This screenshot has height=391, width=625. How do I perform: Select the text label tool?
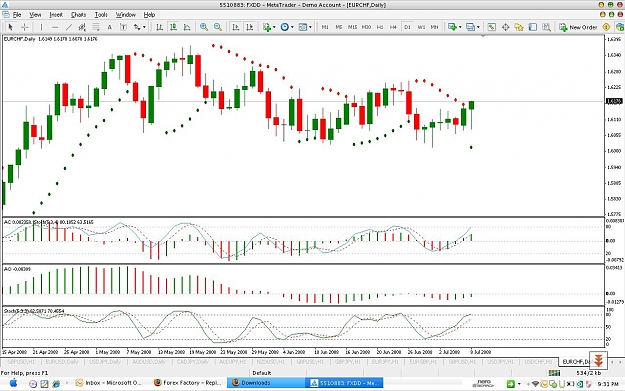coord(124,27)
